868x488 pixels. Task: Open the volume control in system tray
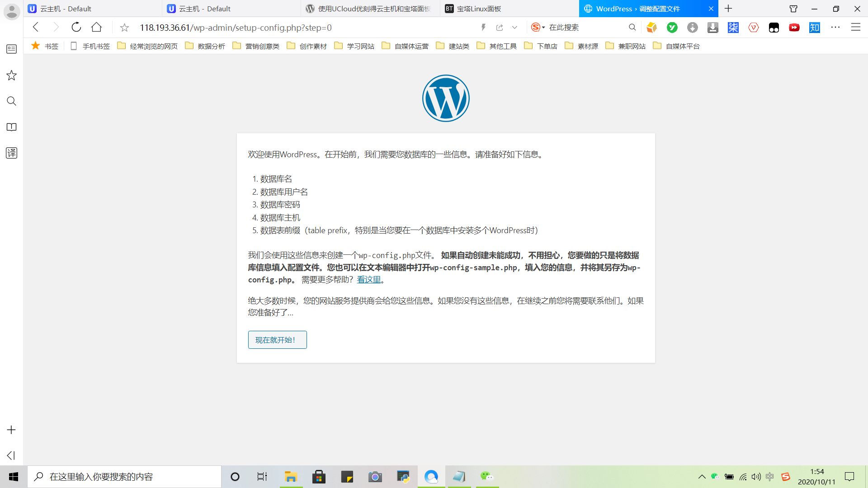(756, 477)
